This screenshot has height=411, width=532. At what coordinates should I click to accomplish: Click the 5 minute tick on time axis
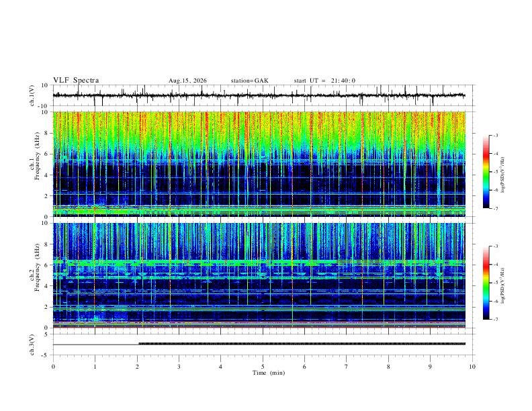[x=263, y=367]
